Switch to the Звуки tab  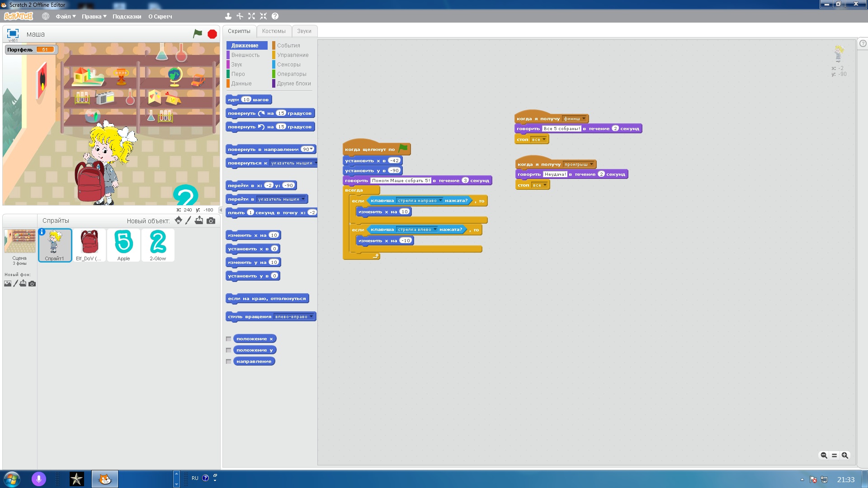click(x=304, y=31)
